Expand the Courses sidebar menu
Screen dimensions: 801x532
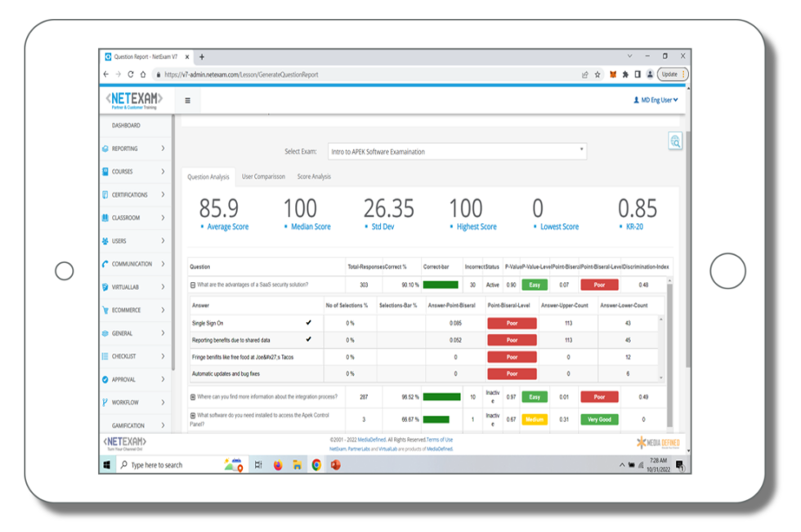point(163,172)
